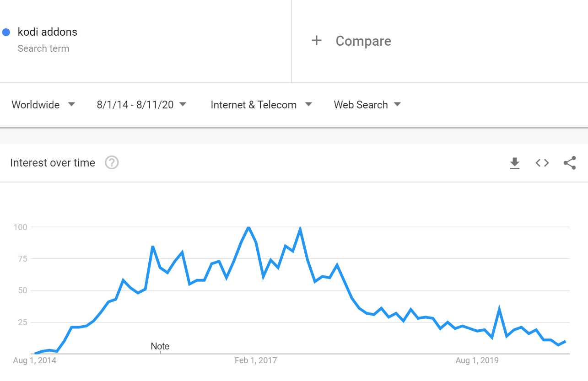588x381 pixels.
Task: Open the embed code icon
Action: click(x=542, y=163)
